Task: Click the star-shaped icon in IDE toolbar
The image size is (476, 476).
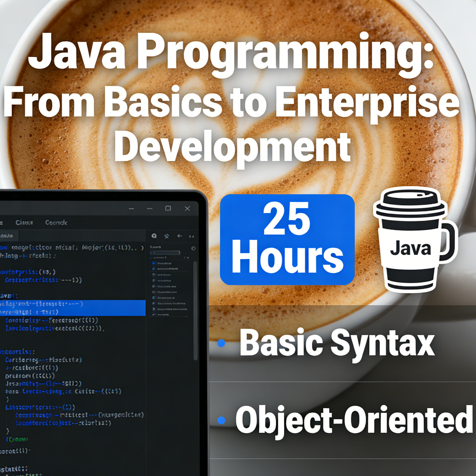Action: tap(167, 236)
